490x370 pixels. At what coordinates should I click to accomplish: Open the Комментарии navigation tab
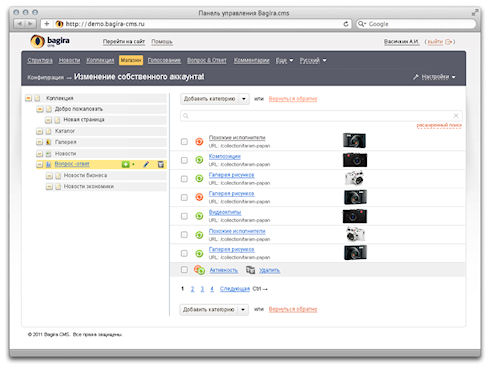coord(251,60)
